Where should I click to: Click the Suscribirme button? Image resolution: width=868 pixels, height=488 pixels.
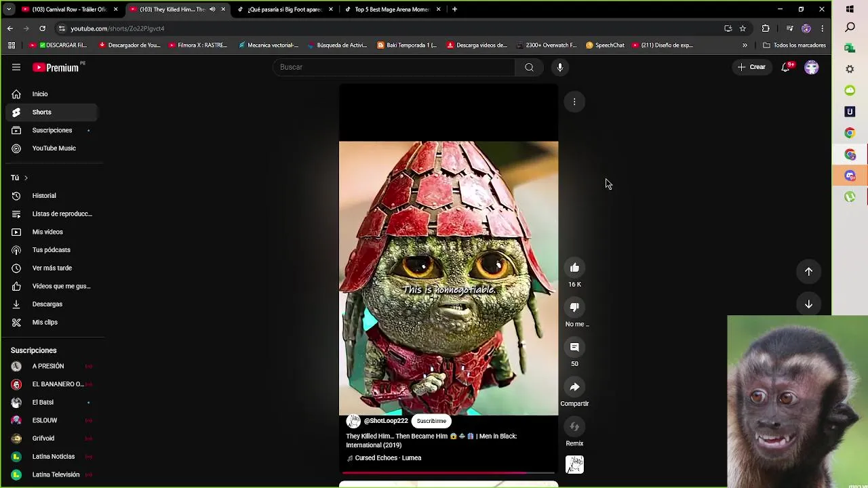431,421
